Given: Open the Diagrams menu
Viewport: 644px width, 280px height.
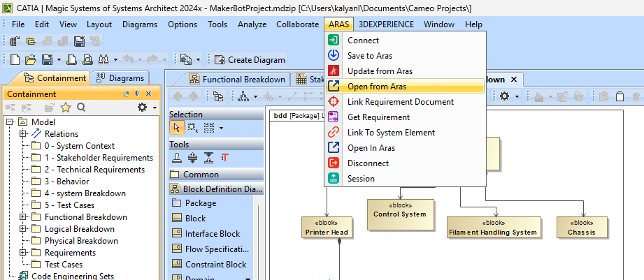Looking at the screenshot, I should (x=140, y=24).
